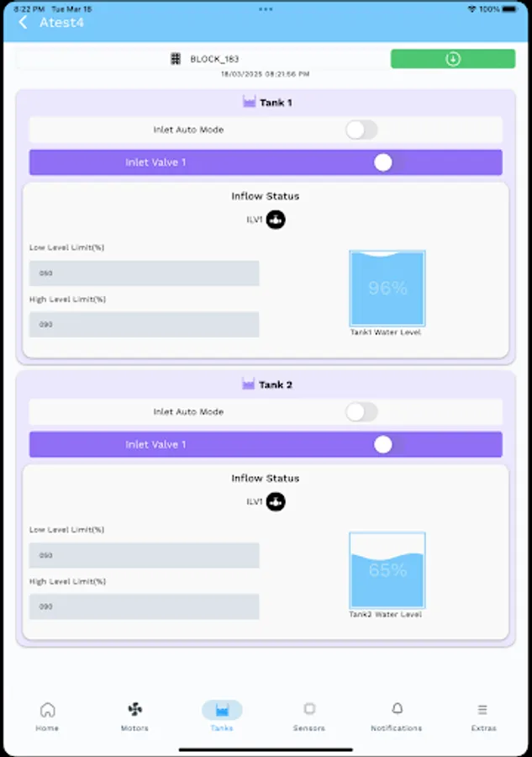Open the Extras menu icon
The width and height of the screenshot is (532, 757).
click(x=483, y=711)
